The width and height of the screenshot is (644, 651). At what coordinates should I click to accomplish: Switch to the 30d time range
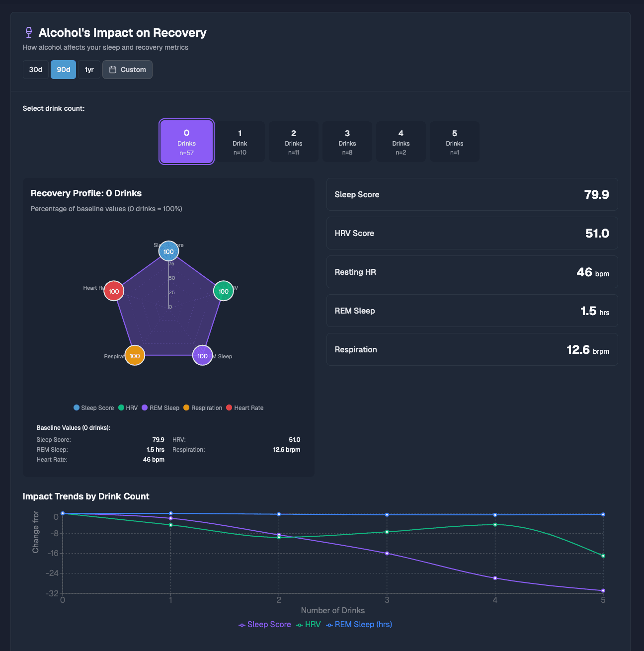click(x=35, y=70)
